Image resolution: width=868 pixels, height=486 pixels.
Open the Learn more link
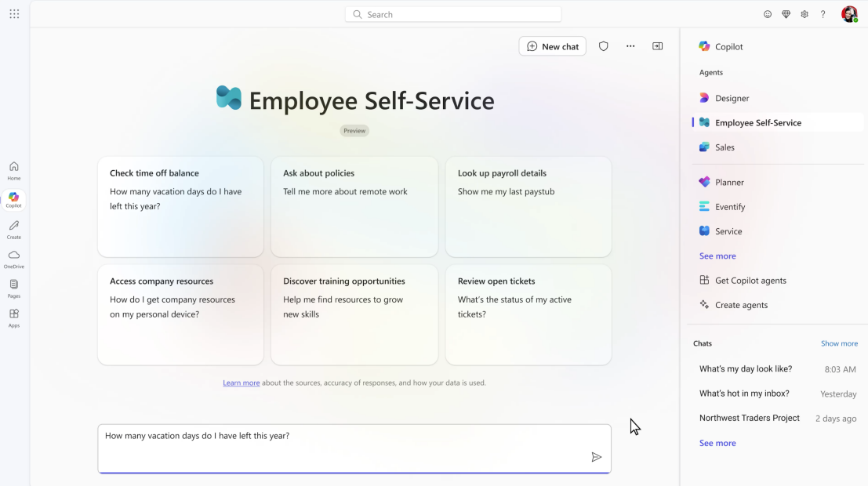(x=242, y=383)
